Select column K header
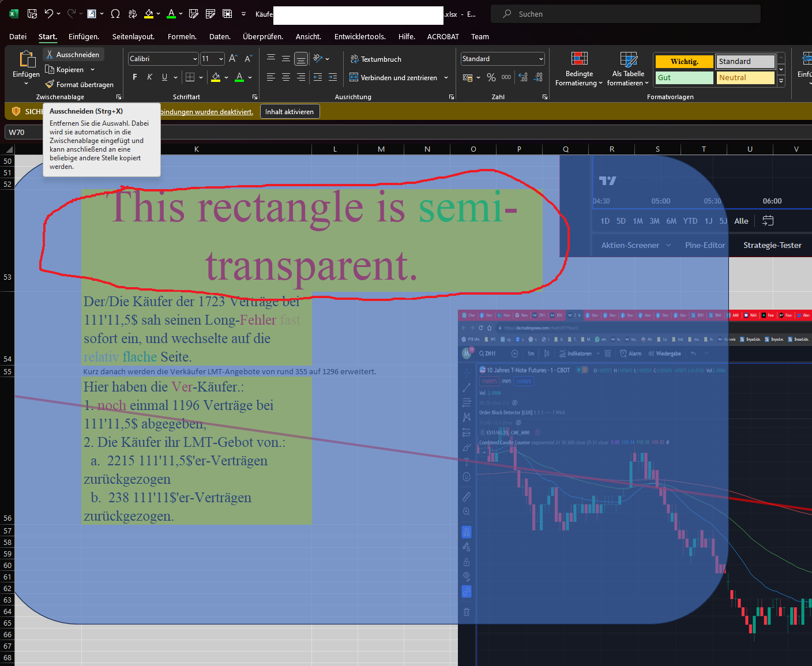The width and height of the screenshot is (812, 666). click(196, 149)
